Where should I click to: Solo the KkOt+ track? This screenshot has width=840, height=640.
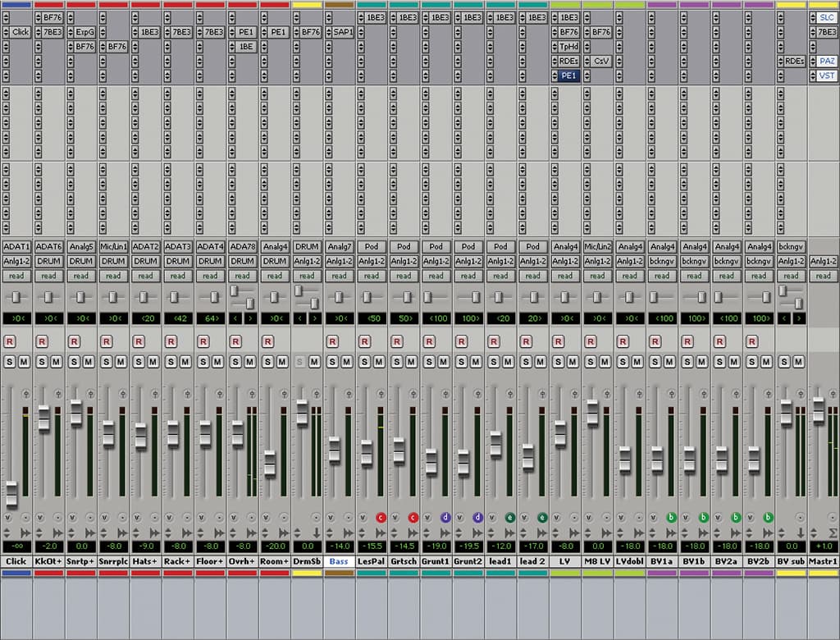coord(42,363)
